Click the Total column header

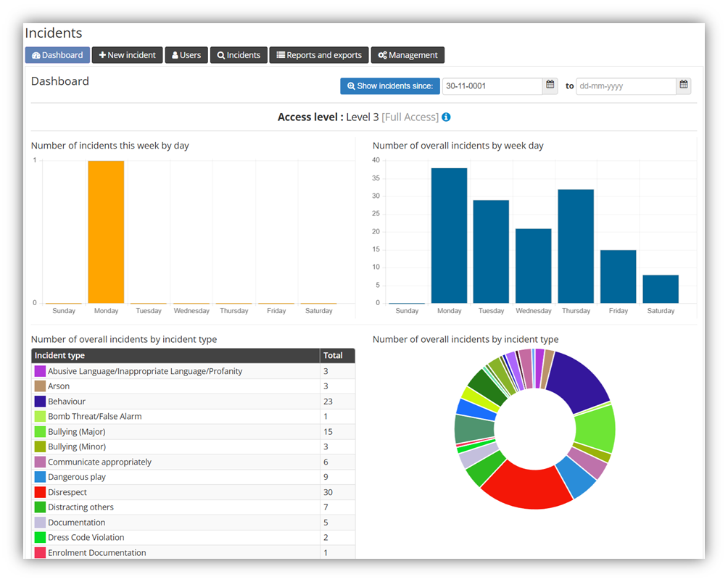(337, 356)
